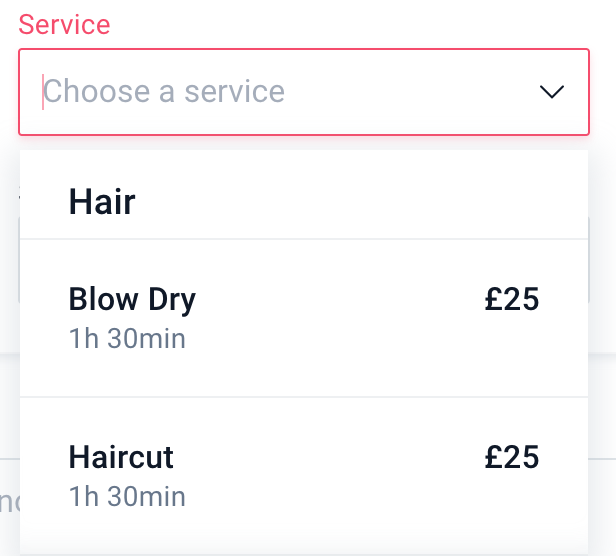Viewport: 616px width, 556px height.
Task: Pick the Haircut title text
Action: pyautogui.click(x=121, y=457)
